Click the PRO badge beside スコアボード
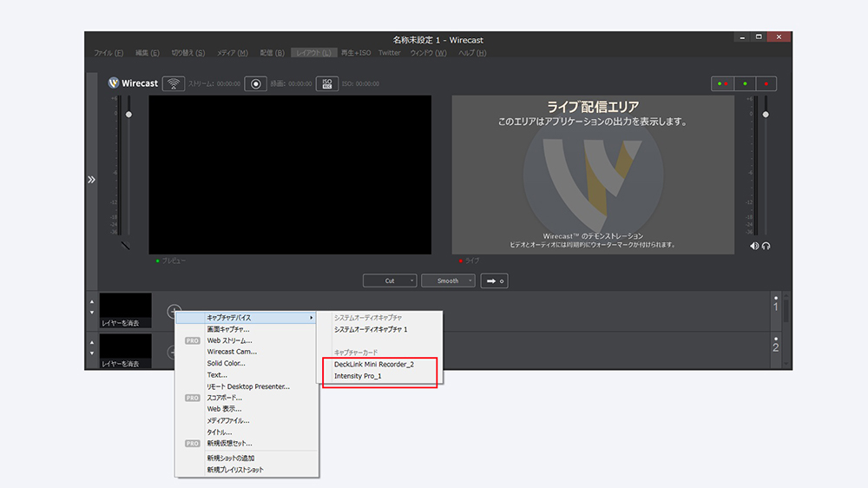This screenshot has width=868, height=488. 192,398
